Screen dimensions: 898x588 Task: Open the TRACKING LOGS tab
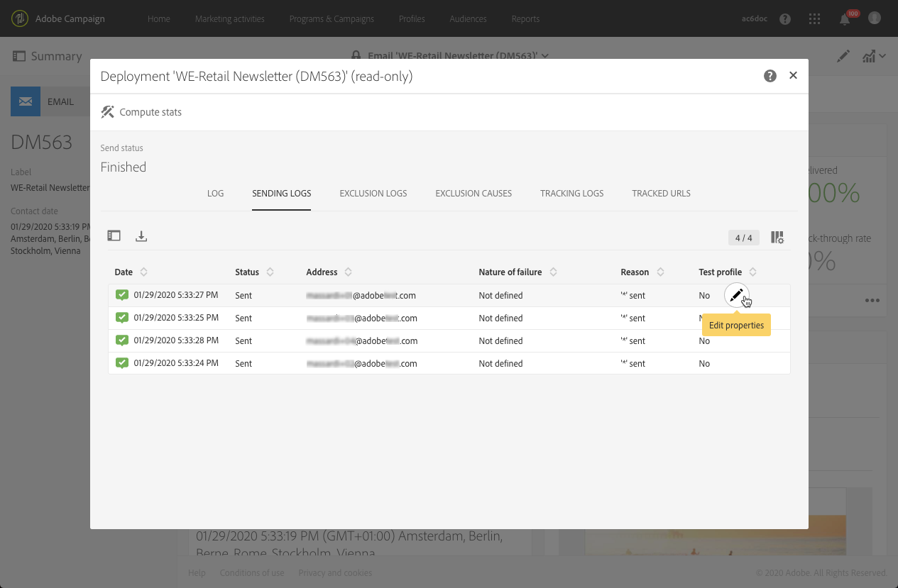tap(572, 193)
